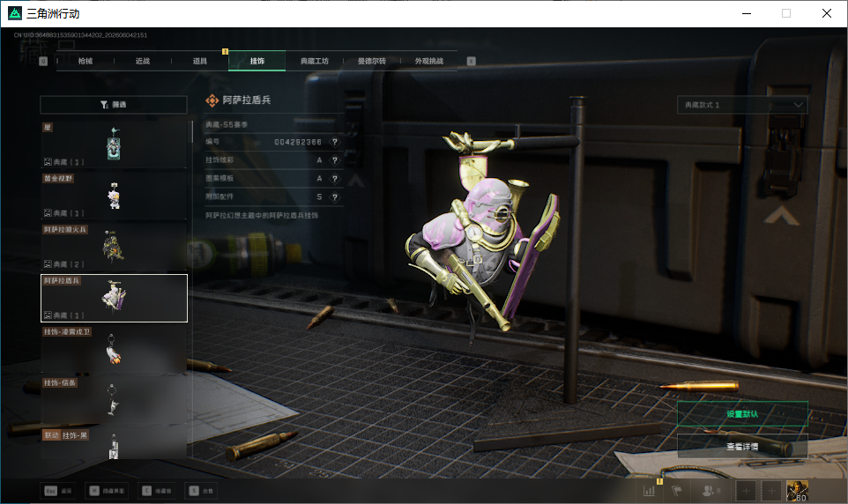848x504 pixels.
Task: Open the flag icon in bottom bar
Action: point(677,491)
